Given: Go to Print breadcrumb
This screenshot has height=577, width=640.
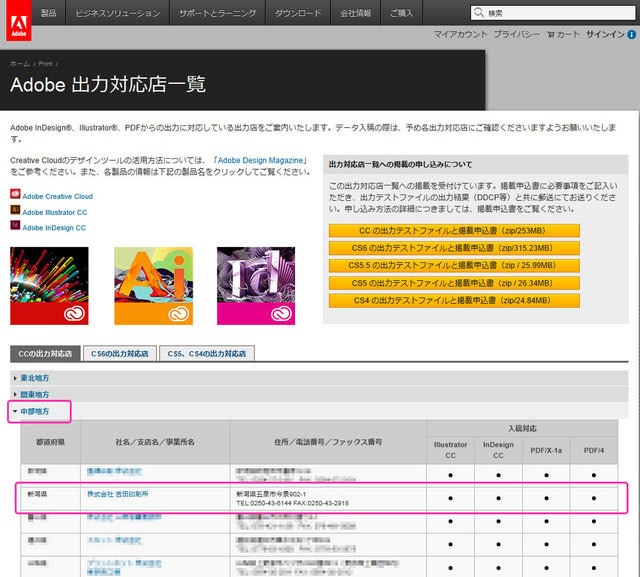Looking at the screenshot, I should click(46, 64).
